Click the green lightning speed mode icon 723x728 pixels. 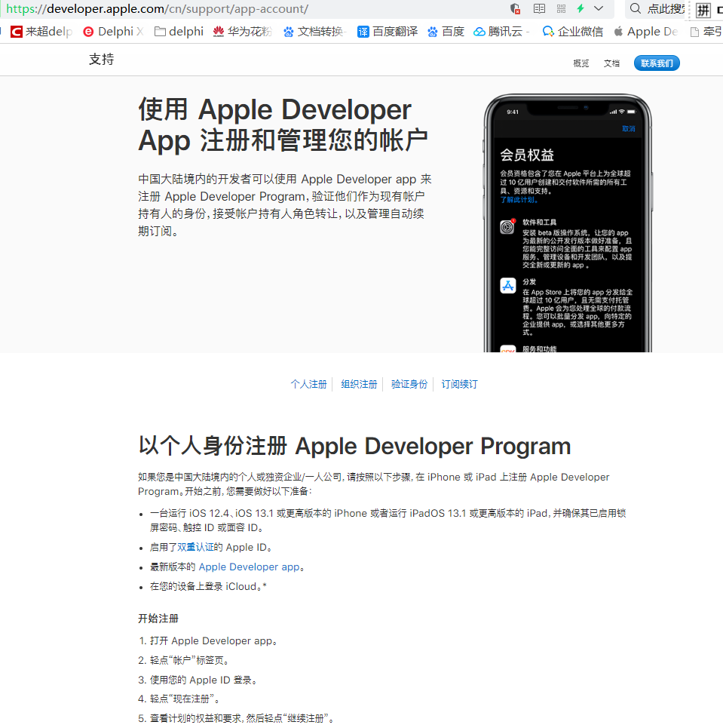[x=581, y=8]
